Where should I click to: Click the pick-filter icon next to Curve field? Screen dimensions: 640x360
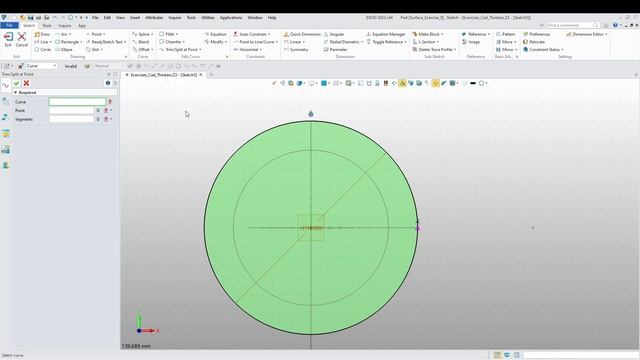point(110,102)
